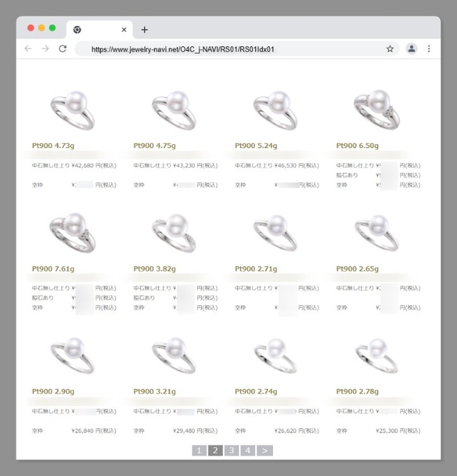Click the Pt900 4.75g product title
The image size is (457, 476).
click(155, 146)
